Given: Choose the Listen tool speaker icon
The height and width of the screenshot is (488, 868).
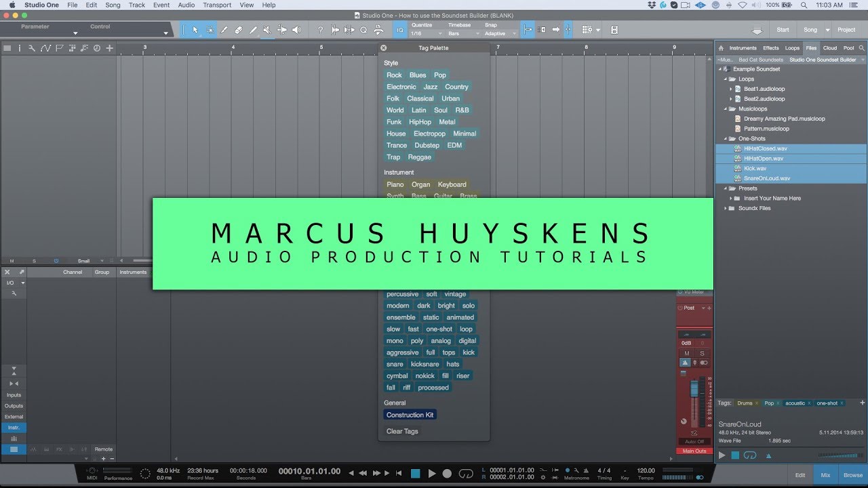Looking at the screenshot, I should click(x=296, y=30).
